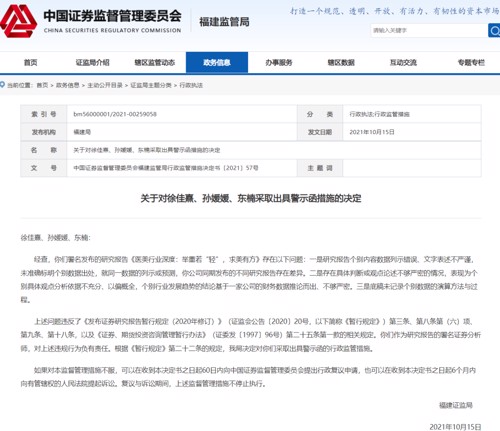
Task: Open the 首页 navigation tab
Action: (31, 62)
